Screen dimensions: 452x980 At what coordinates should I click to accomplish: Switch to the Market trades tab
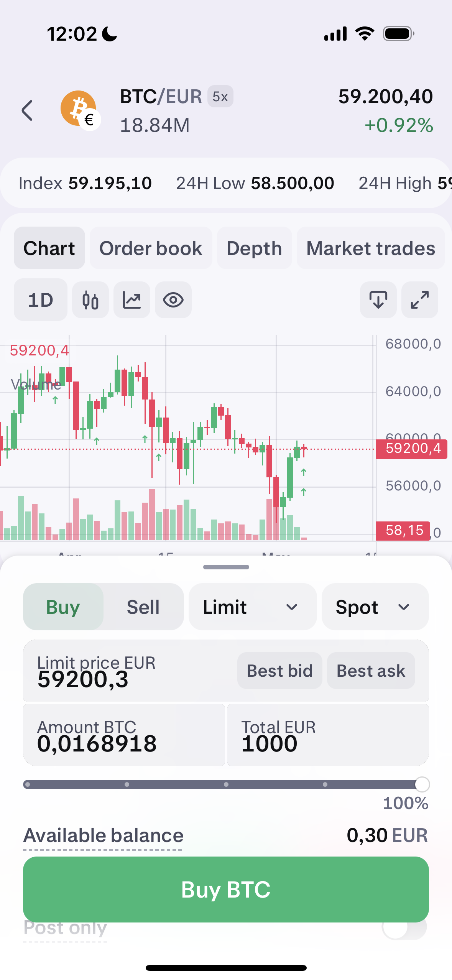(371, 248)
